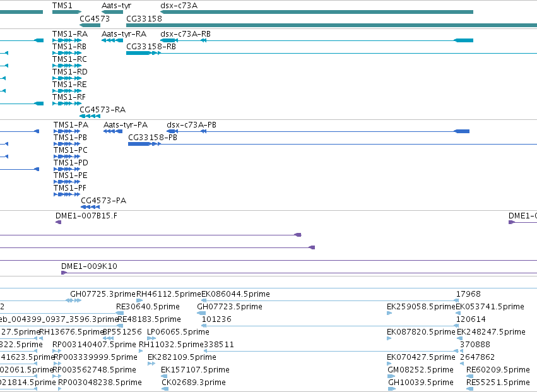
Task: Open the RH13676.5prime EST feature
Action: pos(41,338)
